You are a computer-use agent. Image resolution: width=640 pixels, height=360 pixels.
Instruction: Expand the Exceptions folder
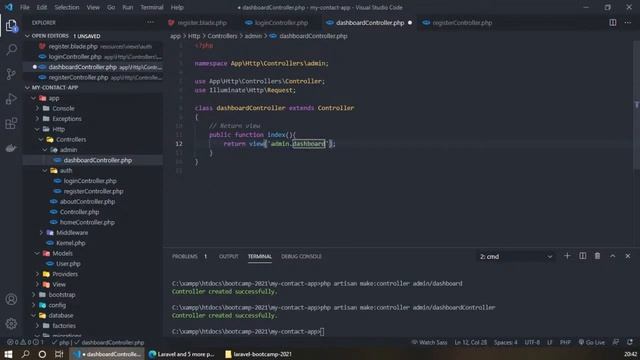pyautogui.click(x=94, y=119)
